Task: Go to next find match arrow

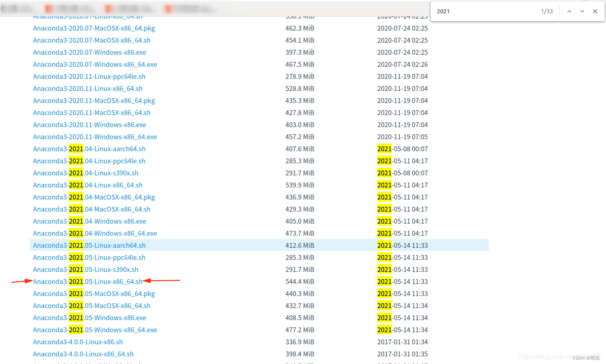Action: coord(582,11)
